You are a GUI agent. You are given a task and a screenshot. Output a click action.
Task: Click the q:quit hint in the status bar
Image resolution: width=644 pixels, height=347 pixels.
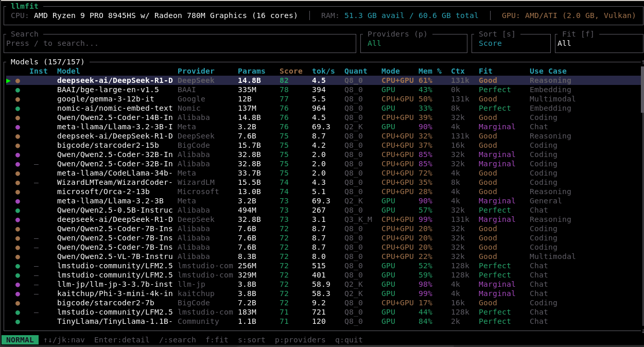349,340
